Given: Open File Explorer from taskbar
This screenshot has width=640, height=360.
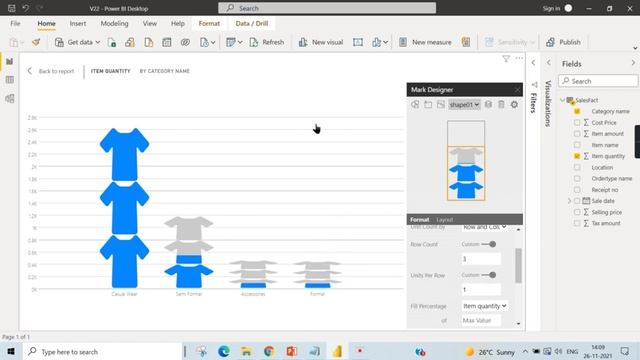Looking at the screenshot, I should pyautogui.click(x=246, y=351).
